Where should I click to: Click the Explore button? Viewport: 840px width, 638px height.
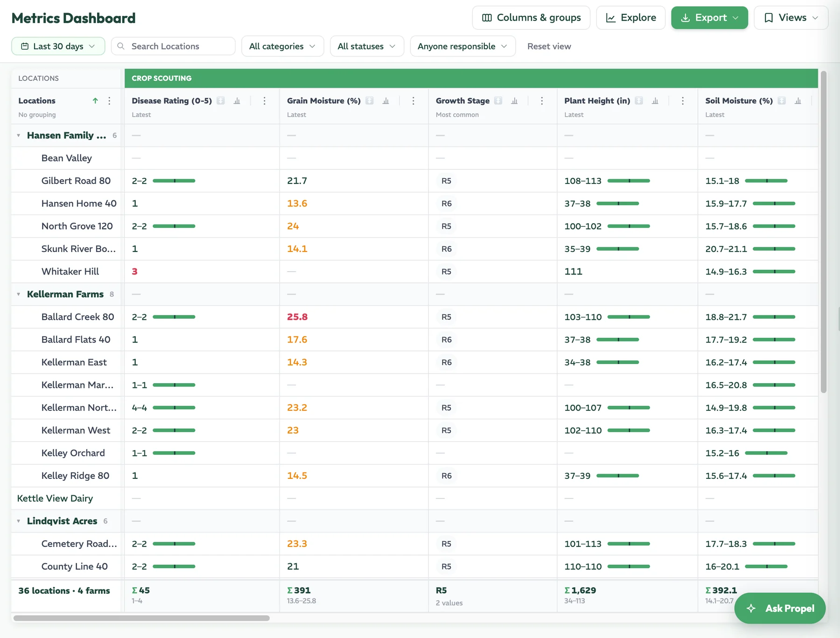[631, 18]
